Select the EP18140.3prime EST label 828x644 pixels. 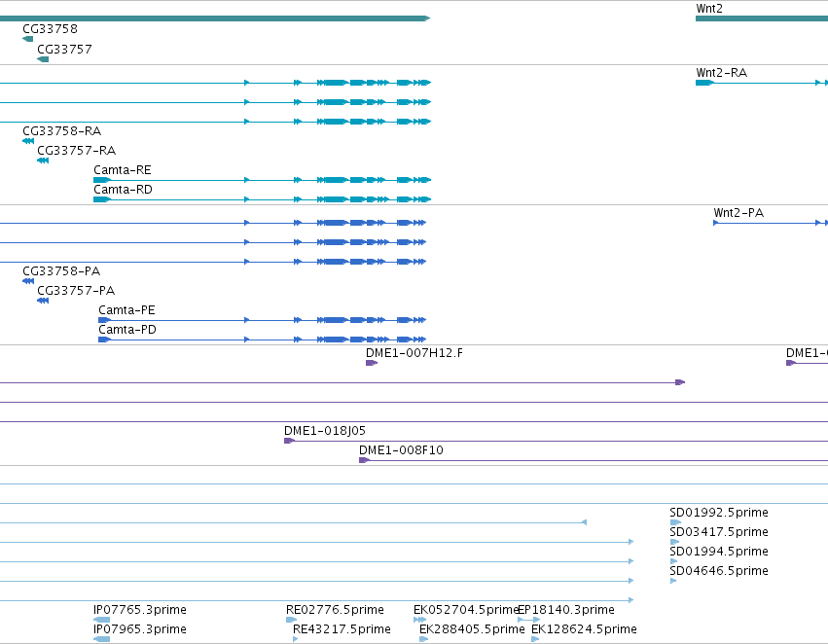point(566,610)
